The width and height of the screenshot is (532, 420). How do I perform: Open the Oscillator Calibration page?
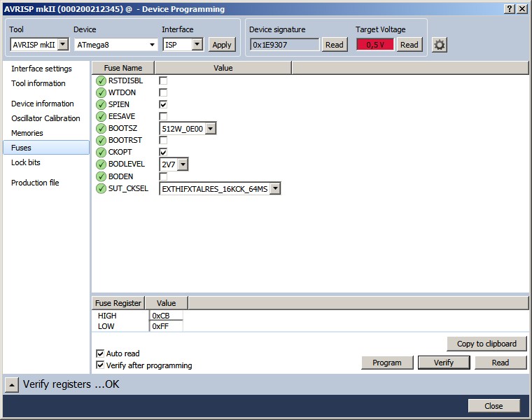point(45,118)
